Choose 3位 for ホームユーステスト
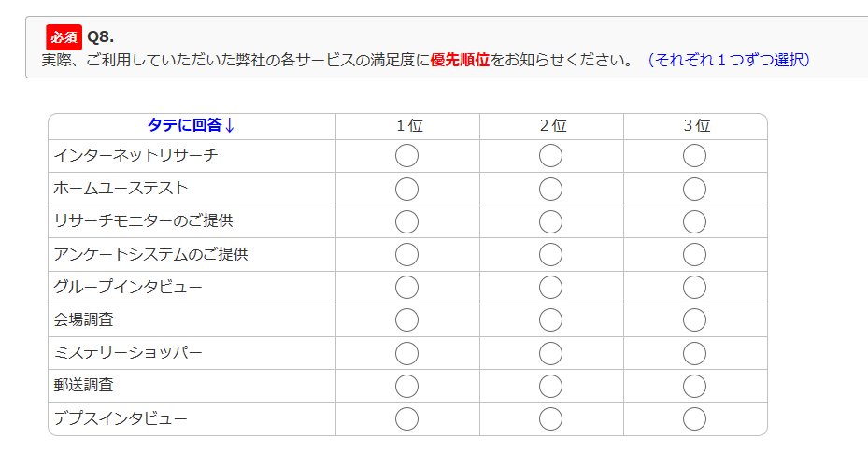Image resolution: width=868 pixels, height=467 pixels. 694,189
